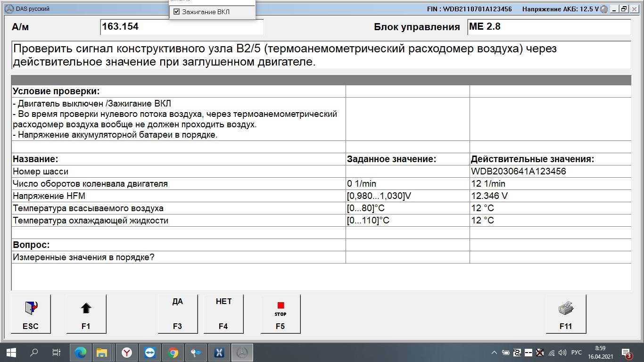Click the crossed-out red X tray icon
The height and width of the screenshot is (362, 644).
[540, 352]
